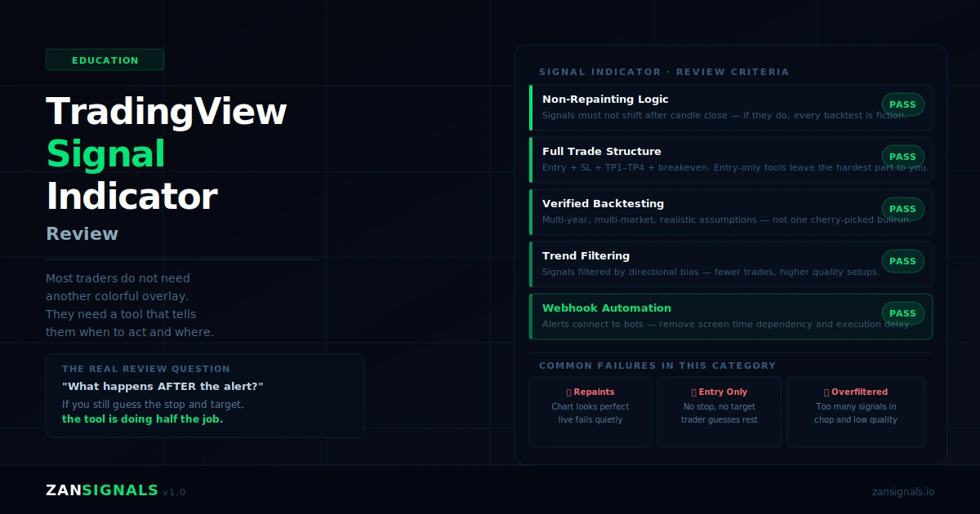
Task: Open the zansignals.io link
Action: point(903,492)
